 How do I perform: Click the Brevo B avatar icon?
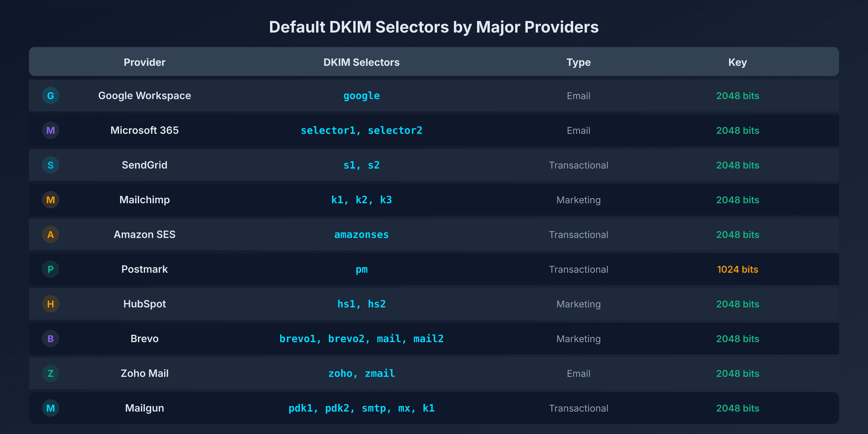click(x=51, y=339)
